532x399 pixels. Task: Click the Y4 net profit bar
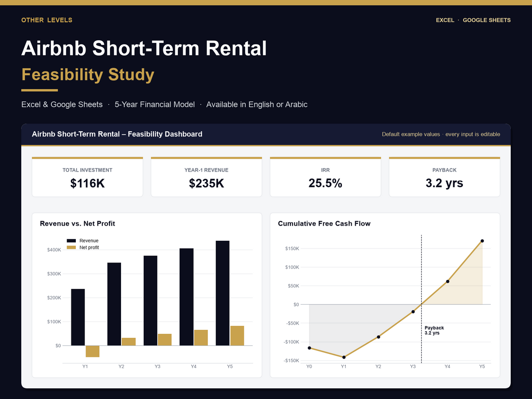tap(201, 337)
